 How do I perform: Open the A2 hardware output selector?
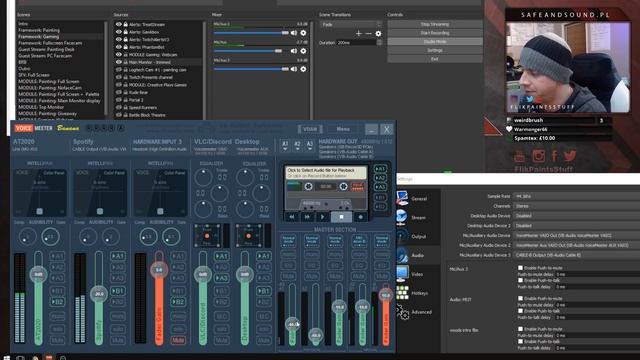[x=298, y=145]
